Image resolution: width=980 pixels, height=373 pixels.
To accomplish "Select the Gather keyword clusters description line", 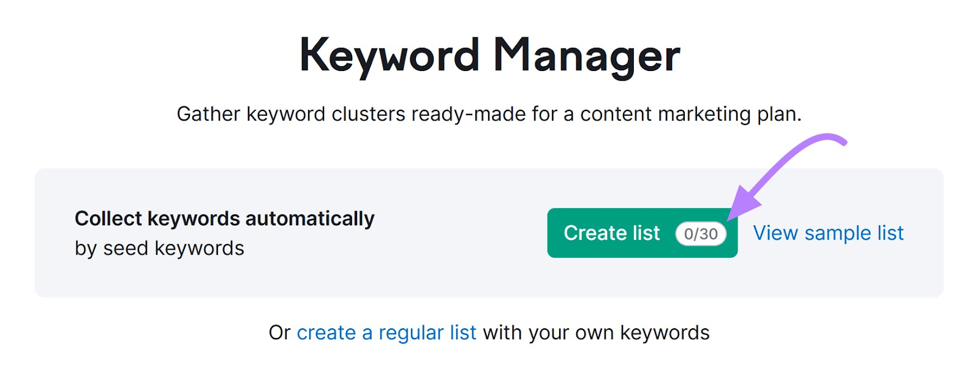I will click(489, 114).
